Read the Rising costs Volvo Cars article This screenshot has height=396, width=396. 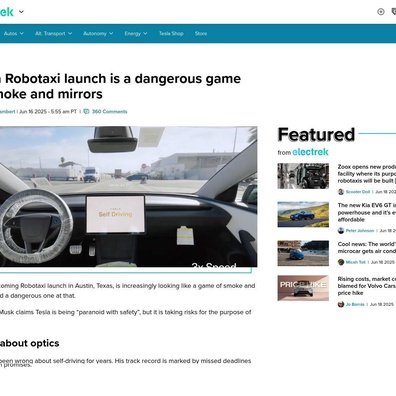pos(367,286)
